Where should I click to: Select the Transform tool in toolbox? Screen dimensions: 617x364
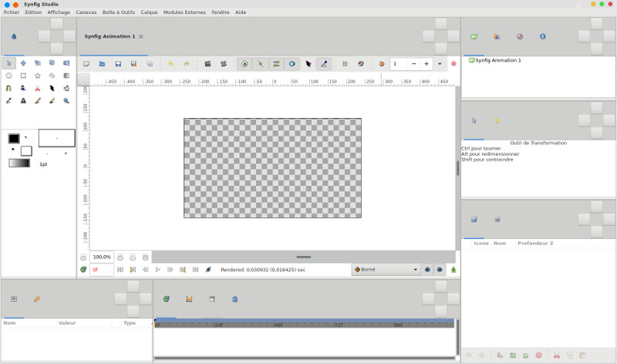tap(8, 63)
